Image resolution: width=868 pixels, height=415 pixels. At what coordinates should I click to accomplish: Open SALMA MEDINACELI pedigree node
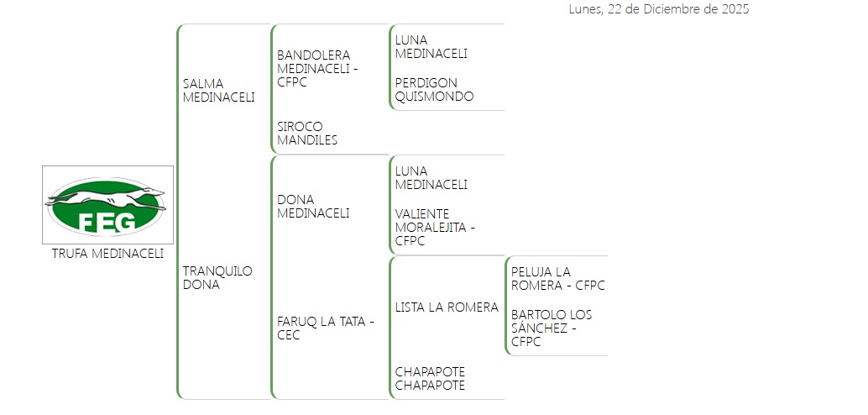218,90
